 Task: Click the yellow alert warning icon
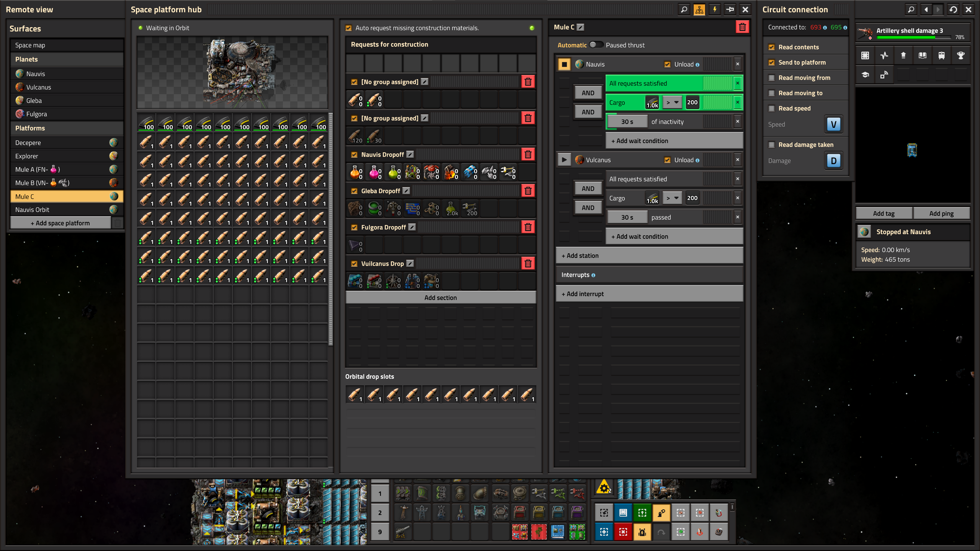(x=604, y=488)
